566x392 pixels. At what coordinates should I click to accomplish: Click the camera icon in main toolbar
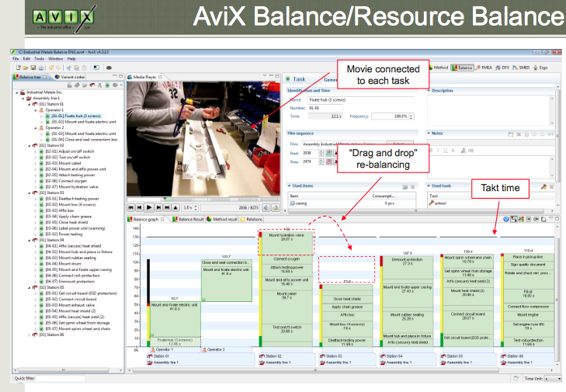pyautogui.click(x=109, y=68)
